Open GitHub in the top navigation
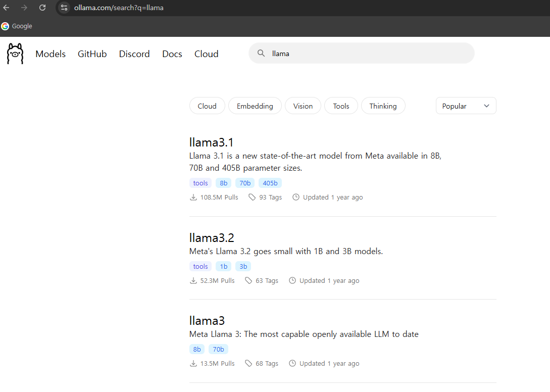Image resolution: width=550 pixels, height=392 pixels. pyautogui.click(x=92, y=54)
